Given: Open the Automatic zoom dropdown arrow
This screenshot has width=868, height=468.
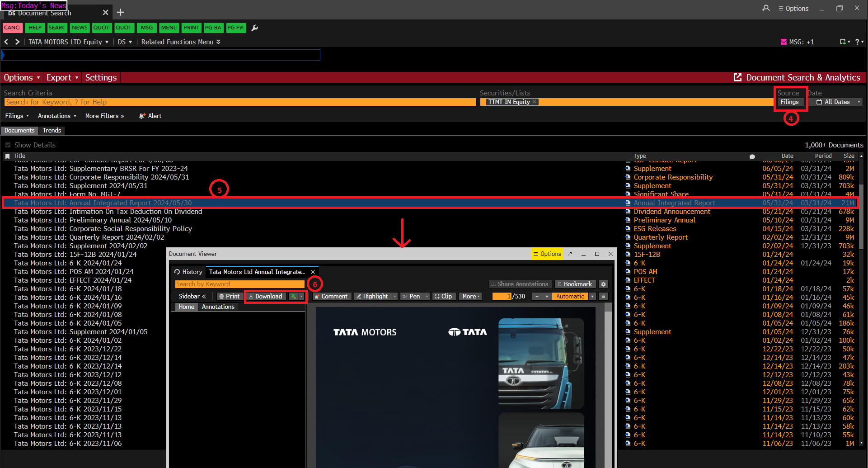Looking at the screenshot, I should (592, 296).
